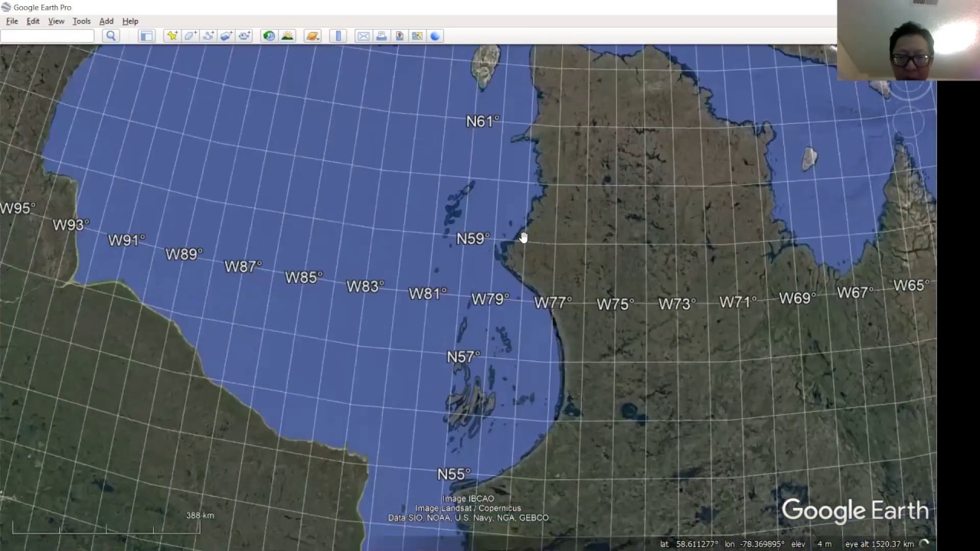Viewport: 980px width, 551px height.
Task: Click the eye alt readout in status bar
Action: tap(880, 544)
